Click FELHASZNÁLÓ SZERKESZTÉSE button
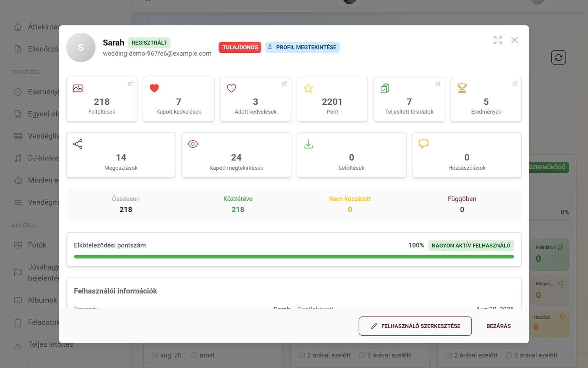588x368 pixels. click(x=415, y=326)
